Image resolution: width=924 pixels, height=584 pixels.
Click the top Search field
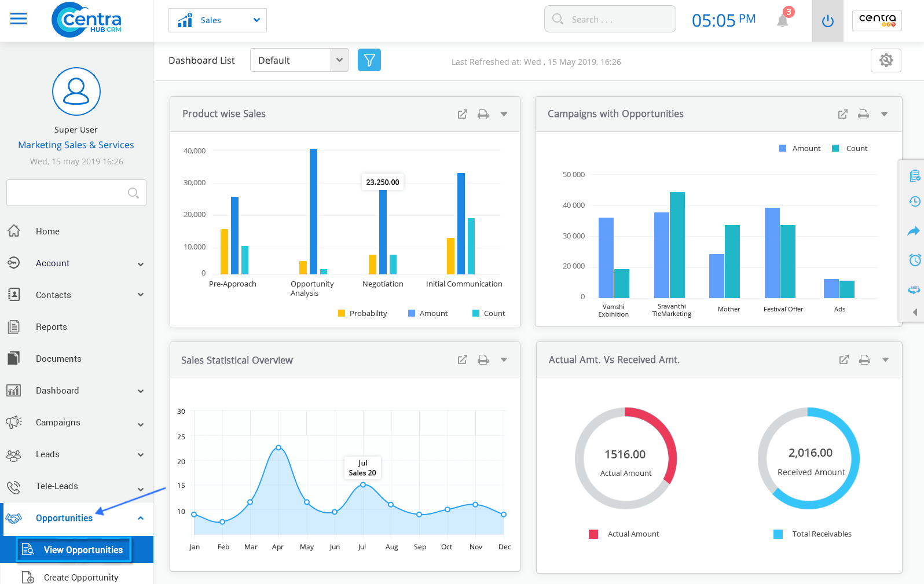pyautogui.click(x=610, y=20)
